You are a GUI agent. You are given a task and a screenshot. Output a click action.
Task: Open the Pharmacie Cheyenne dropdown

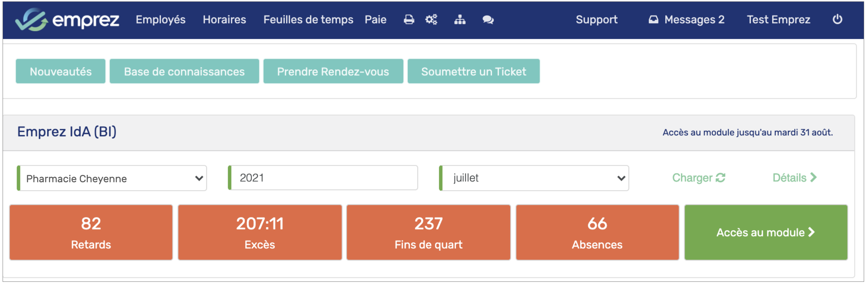coord(112,178)
